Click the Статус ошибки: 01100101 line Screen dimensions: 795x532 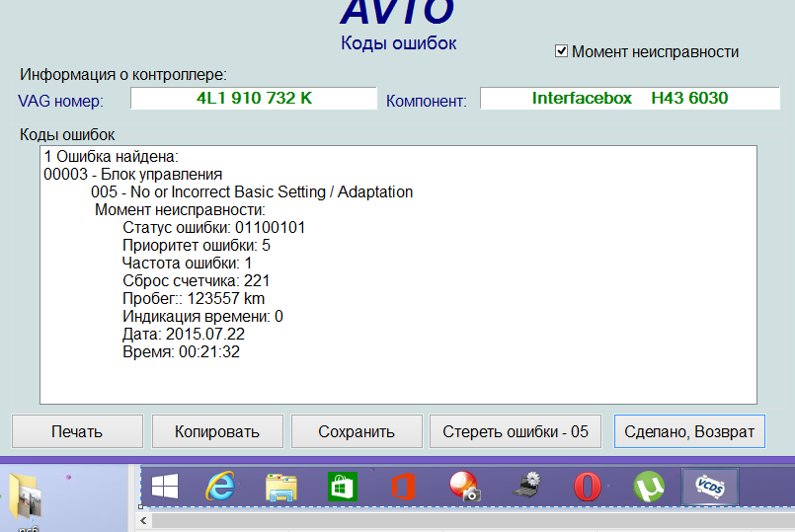tap(214, 227)
